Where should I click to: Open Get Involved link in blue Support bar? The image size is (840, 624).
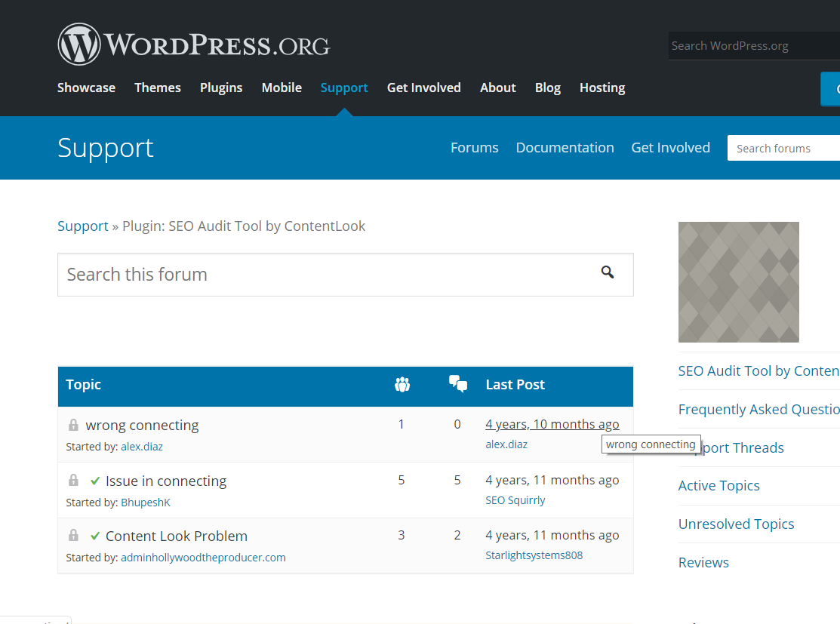671,148
